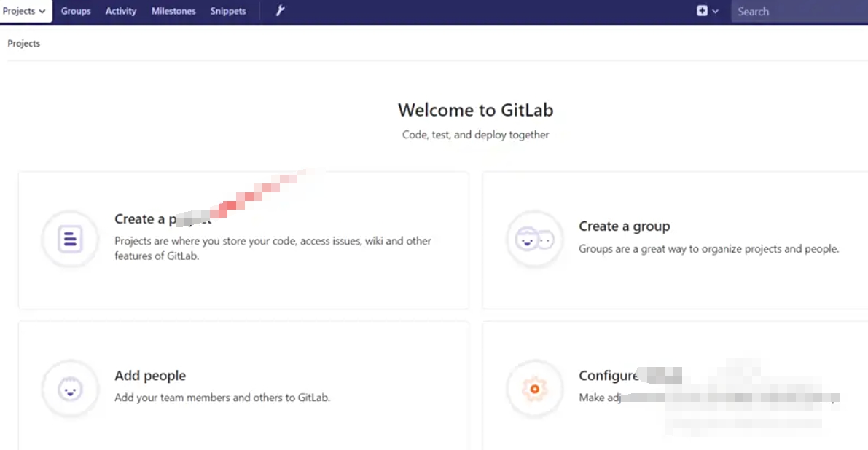Click the new item plus icon
The height and width of the screenshot is (450, 868).
(x=702, y=10)
